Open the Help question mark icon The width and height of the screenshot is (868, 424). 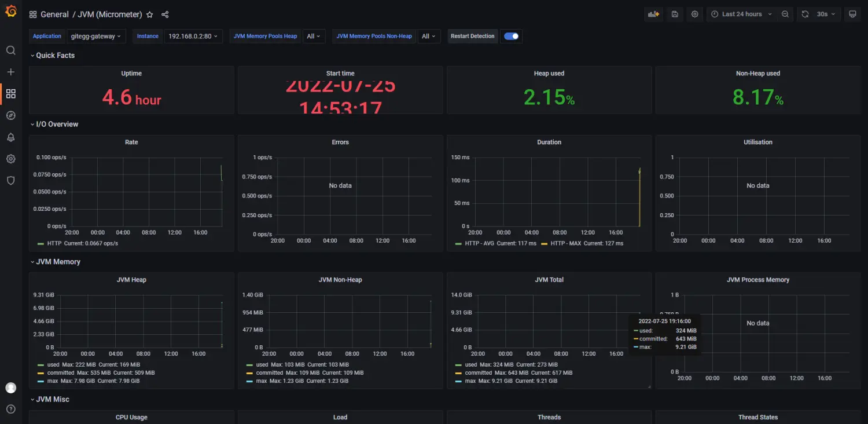(x=10, y=409)
